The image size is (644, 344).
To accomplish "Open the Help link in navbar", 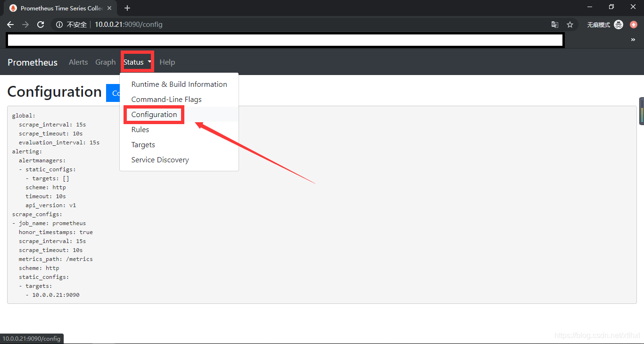I will (167, 62).
